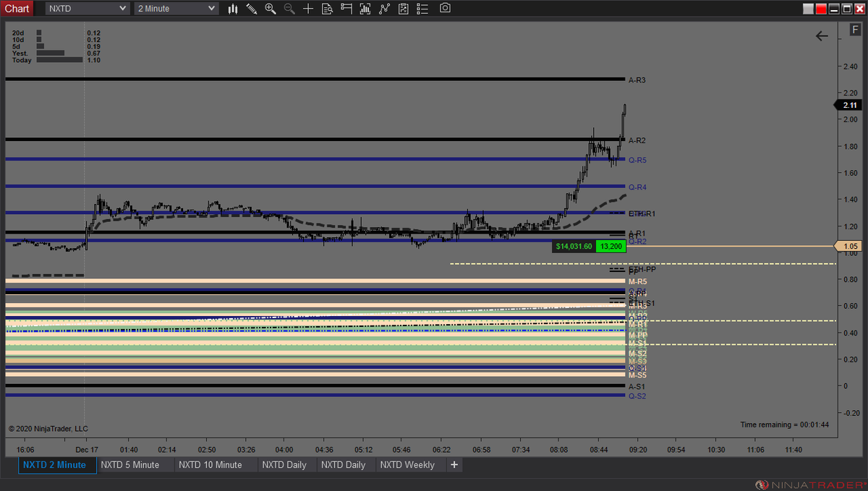Click the 09:20 time axis label
868x491 pixels.
637,449
